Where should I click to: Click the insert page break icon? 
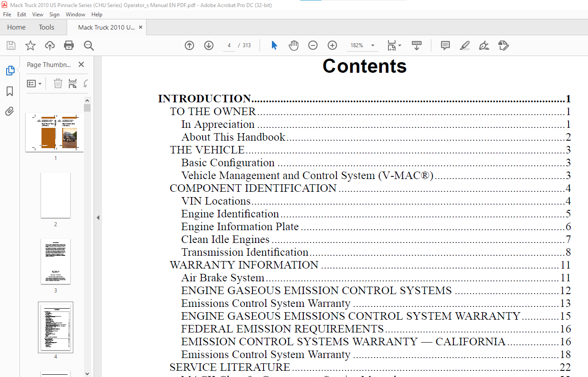tap(72, 83)
